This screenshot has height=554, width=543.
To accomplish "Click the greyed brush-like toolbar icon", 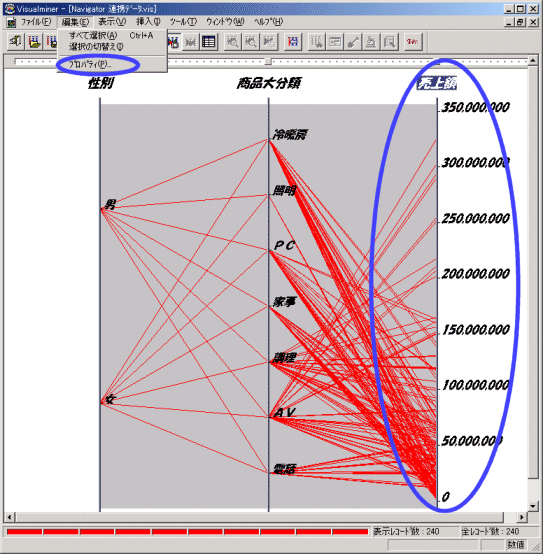I will click(353, 42).
